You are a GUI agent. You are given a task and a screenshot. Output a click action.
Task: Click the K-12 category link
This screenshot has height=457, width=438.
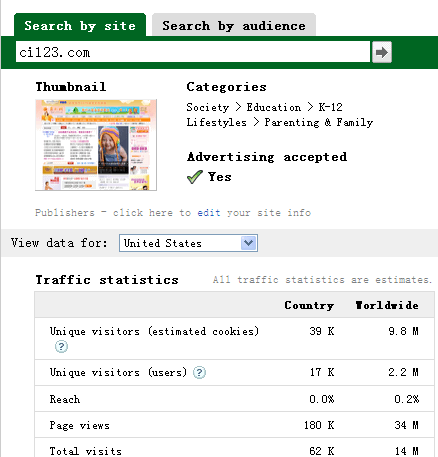click(x=330, y=107)
